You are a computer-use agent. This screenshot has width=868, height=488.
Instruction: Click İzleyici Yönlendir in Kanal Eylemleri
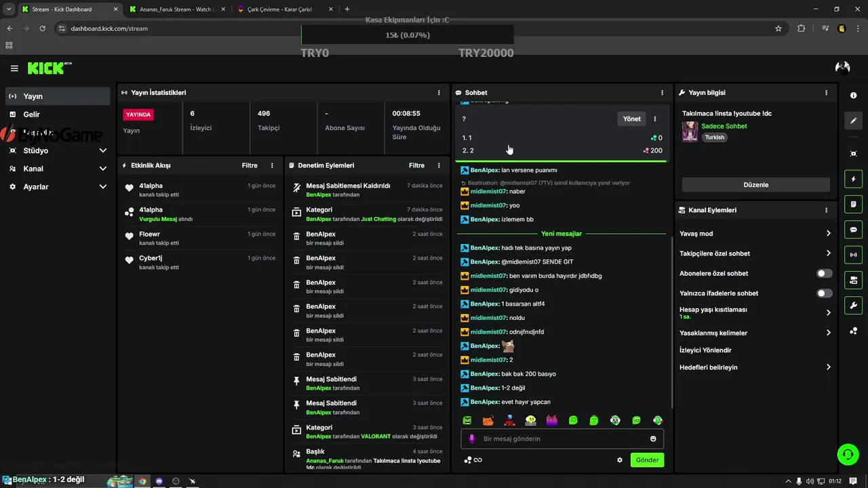point(705,350)
